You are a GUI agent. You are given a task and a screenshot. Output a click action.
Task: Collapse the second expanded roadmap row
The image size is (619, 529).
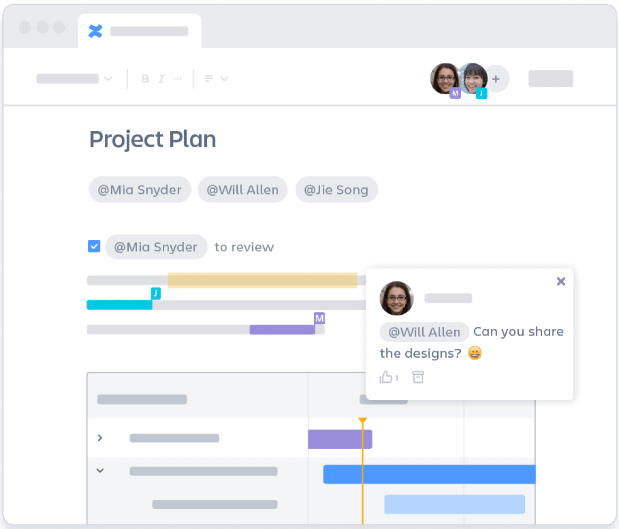tap(100, 470)
